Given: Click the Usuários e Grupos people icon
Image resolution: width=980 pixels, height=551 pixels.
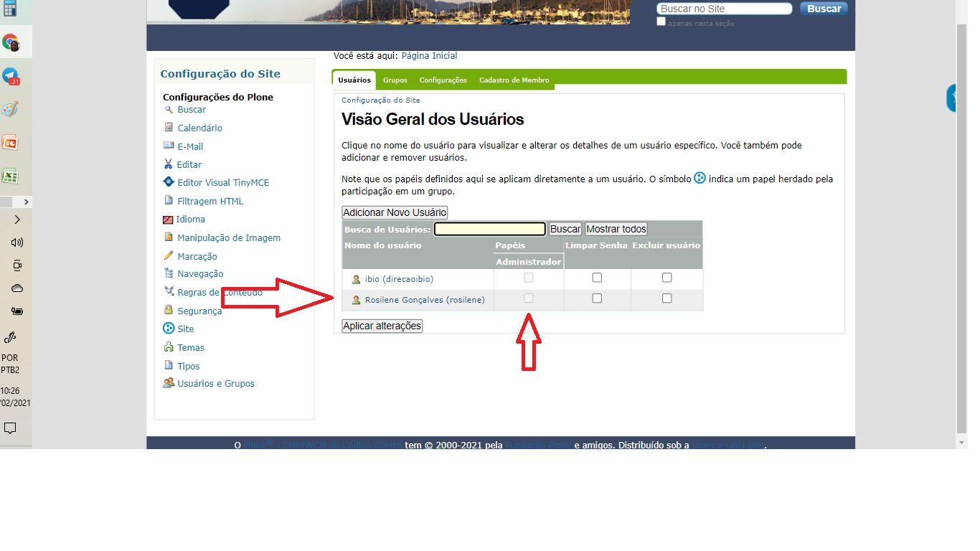Looking at the screenshot, I should [169, 383].
